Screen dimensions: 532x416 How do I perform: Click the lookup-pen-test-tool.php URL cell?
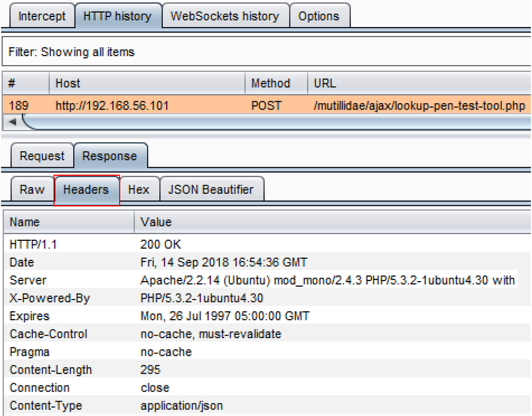419,105
